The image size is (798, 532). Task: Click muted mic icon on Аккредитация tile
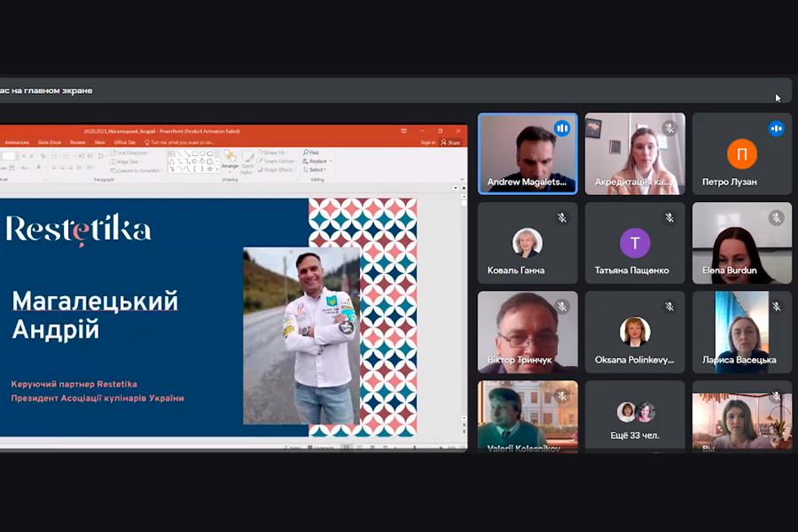tap(669, 129)
